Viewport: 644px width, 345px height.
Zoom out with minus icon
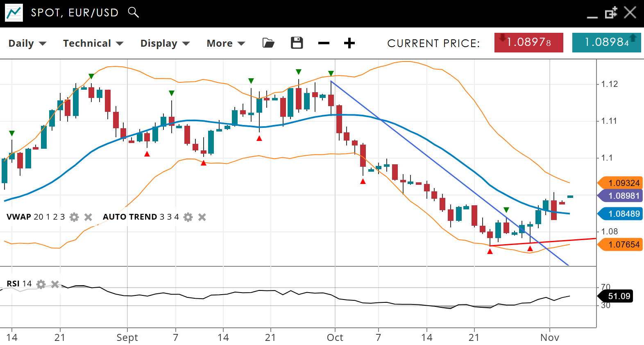(324, 43)
